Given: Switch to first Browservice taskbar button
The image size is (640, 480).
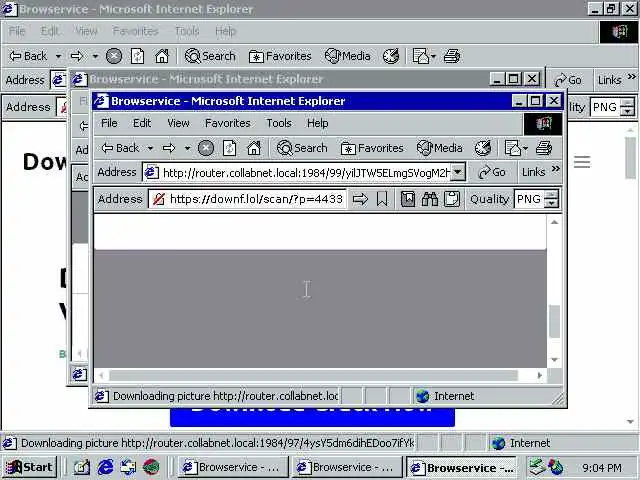Looking at the screenshot, I should tap(233, 467).
